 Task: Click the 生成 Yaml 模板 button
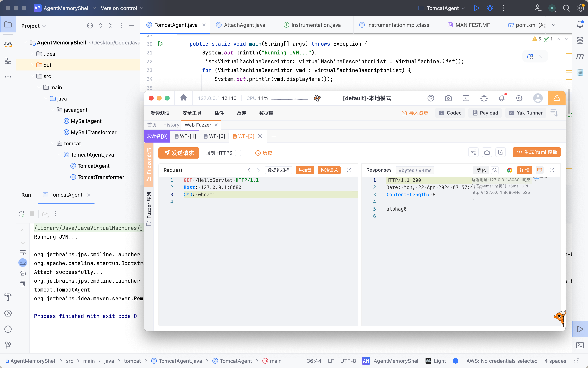coord(536,152)
